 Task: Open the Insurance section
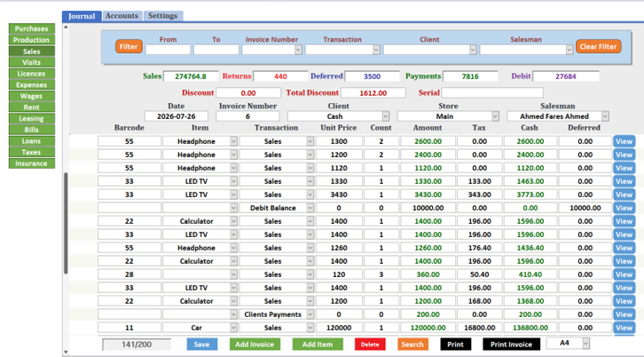click(x=32, y=163)
